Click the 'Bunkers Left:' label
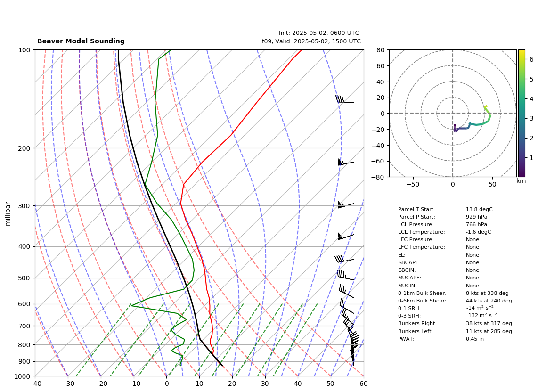This screenshot has height=392, width=538. tap(415, 331)
